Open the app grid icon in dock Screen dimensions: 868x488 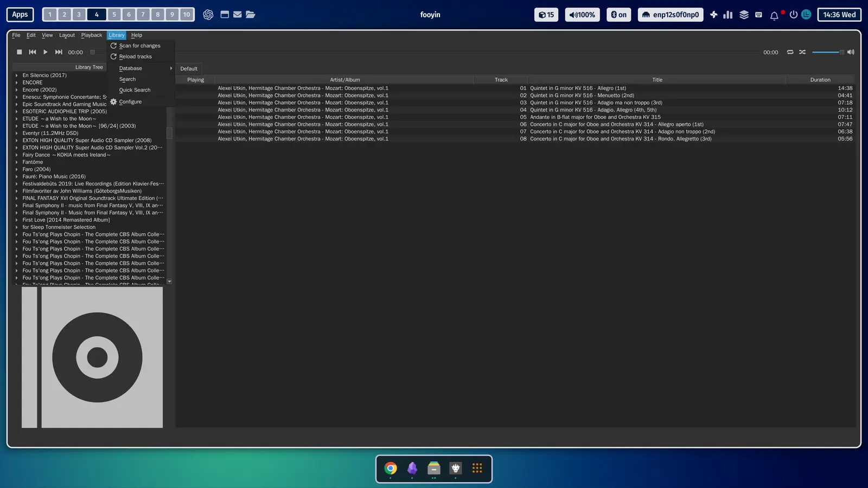[477, 468]
